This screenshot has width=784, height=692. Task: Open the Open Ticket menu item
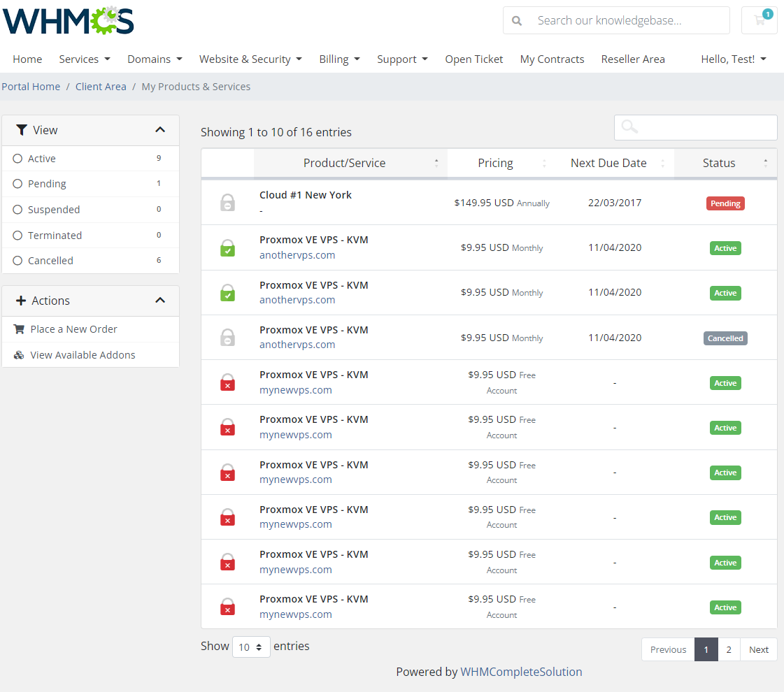pyautogui.click(x=474, y=59)
